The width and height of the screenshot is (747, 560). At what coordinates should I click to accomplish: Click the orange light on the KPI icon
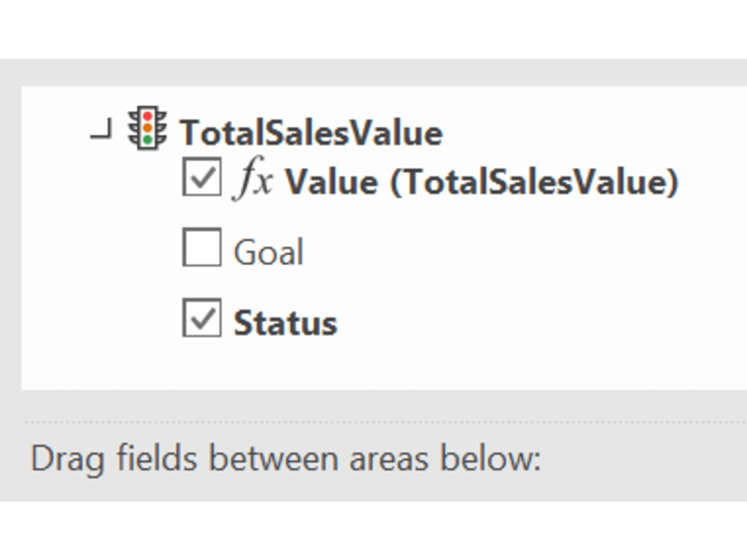[x=148, y=127]
